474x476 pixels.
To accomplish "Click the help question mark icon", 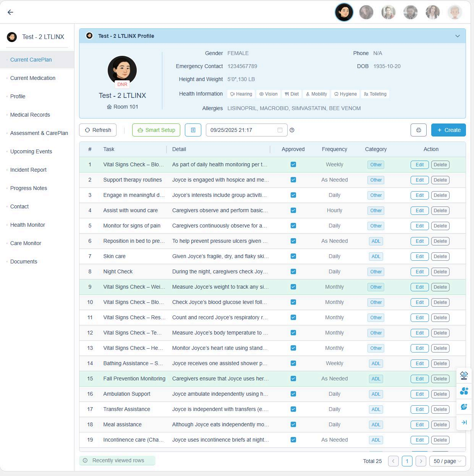I will (x=292, y=130).
